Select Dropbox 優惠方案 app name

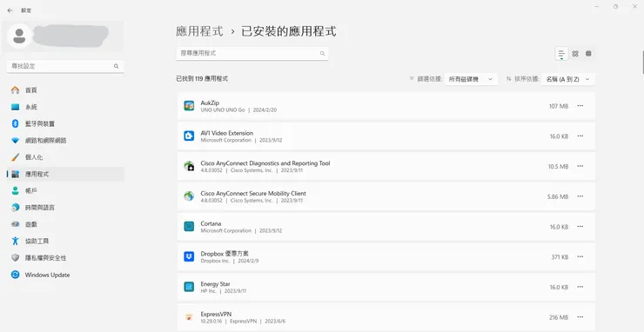tap(225, 254)
